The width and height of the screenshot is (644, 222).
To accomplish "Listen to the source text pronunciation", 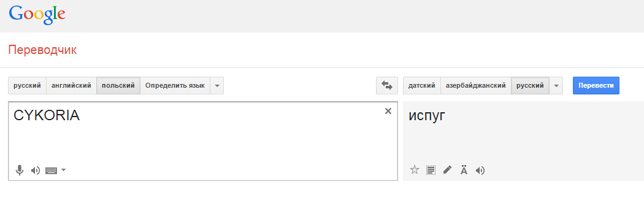I will pyautogui.click(x=36, y=170).
